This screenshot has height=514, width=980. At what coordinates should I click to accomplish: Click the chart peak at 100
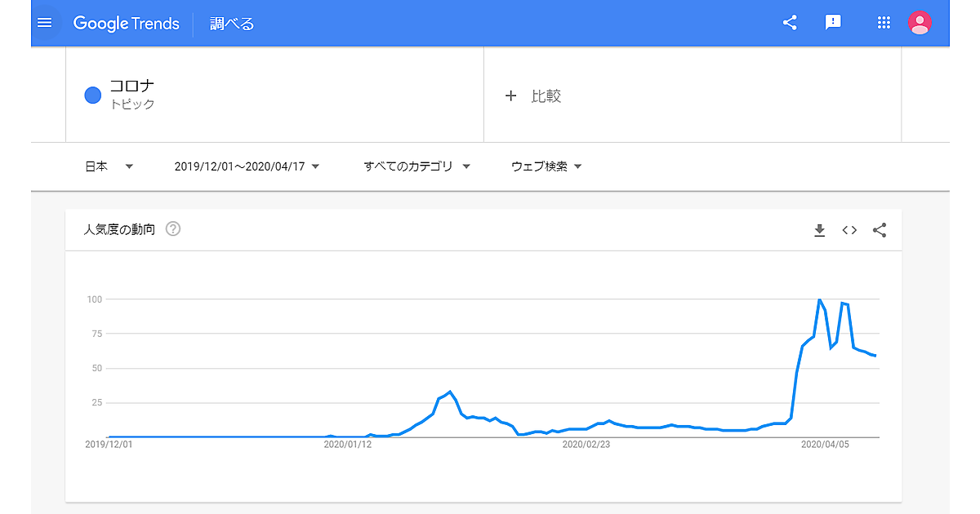tap(819, 300)
